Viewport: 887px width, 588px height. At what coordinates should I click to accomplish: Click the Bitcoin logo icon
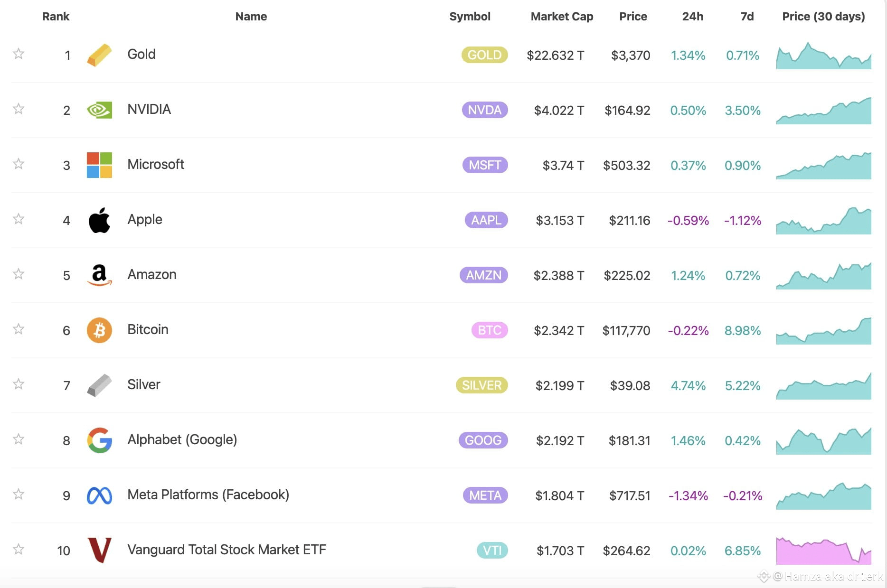(99, 330)
